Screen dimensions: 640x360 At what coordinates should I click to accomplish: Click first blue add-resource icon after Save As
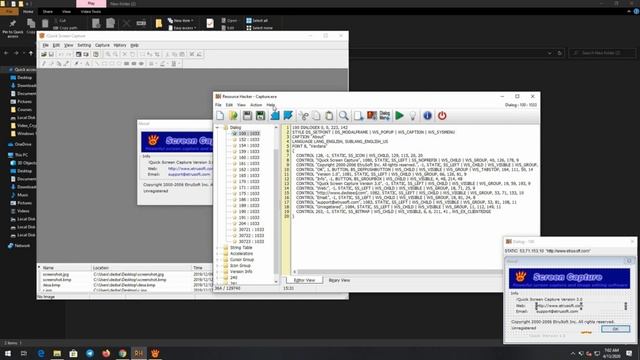pos(275,116)
